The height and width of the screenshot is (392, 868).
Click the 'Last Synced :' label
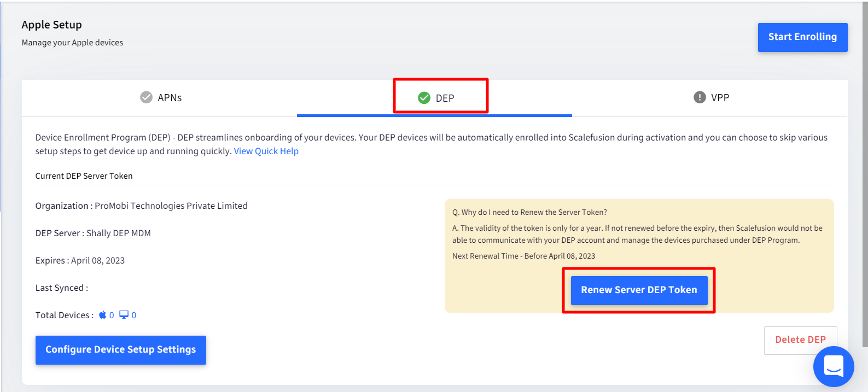pos(62,288)
